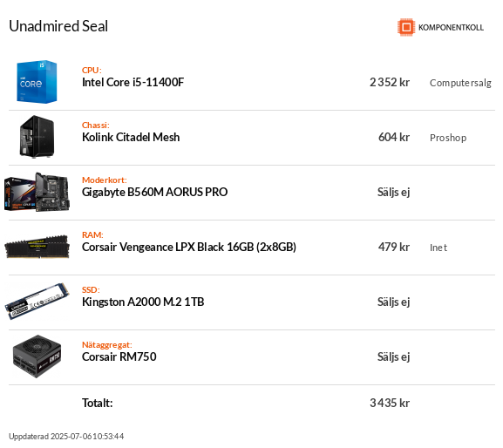Open the Kolink Citadel Mesh product name
Screen dimensions: 503x448
tap(131, 137)
